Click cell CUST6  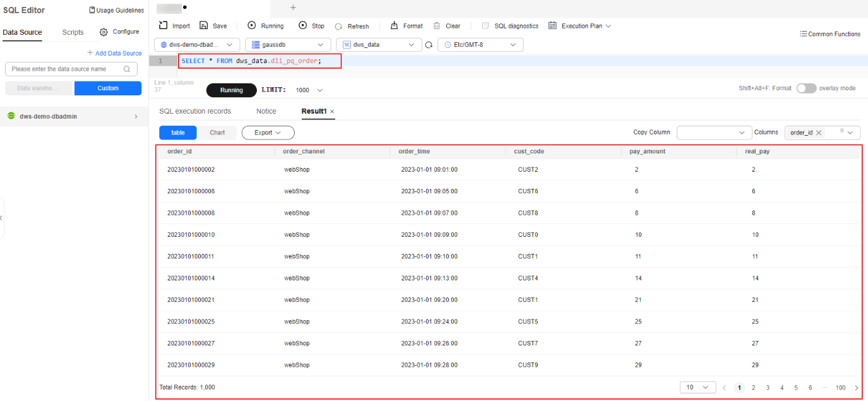coord(528,191)
